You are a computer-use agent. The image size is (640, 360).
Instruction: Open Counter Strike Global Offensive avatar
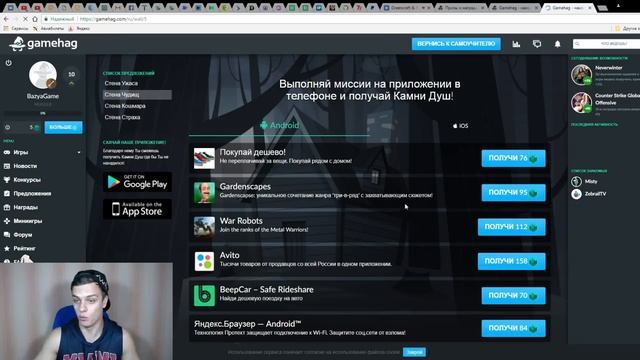pyautogui.click(x=581, y=102)
